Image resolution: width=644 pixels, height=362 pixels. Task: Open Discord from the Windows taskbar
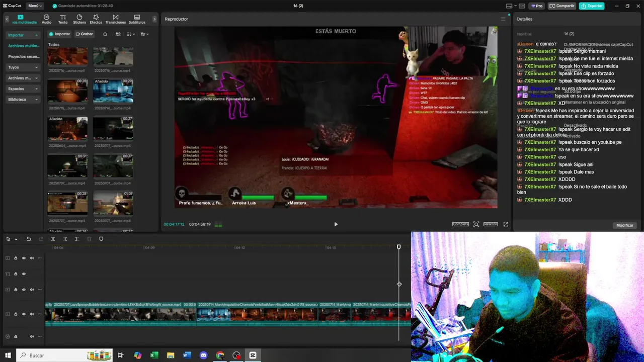point(203,355)
